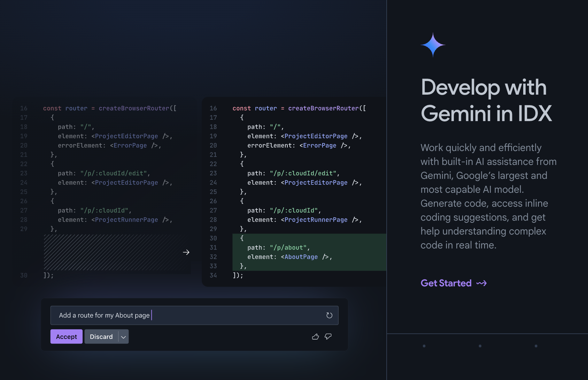Click the squiggly arrow beside Get Started
The image size is (588, 380).
pyautogui.click(x=481, y=283)
